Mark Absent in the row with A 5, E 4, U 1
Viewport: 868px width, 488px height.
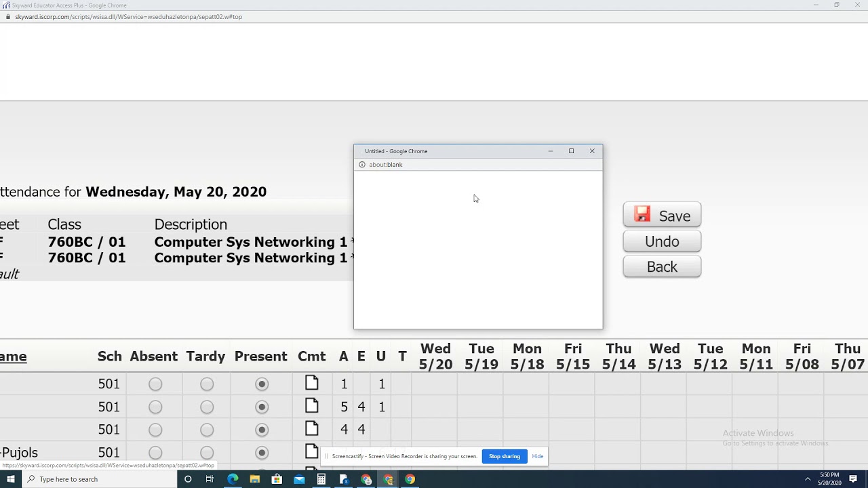(155, 407)
